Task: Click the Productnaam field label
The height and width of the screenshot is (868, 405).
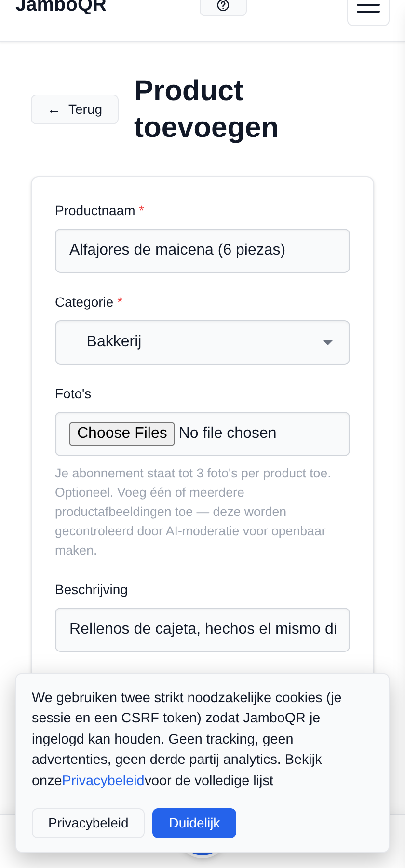Action: 95,211
